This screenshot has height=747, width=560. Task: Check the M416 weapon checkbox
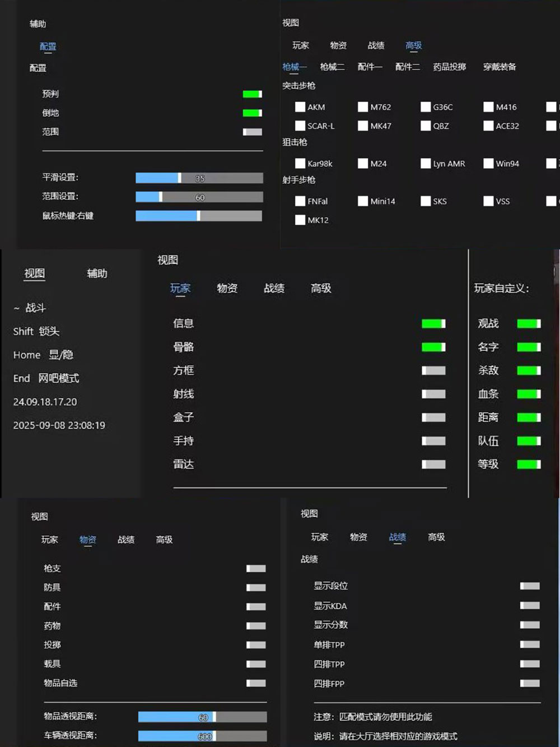(x=489, y=107)
